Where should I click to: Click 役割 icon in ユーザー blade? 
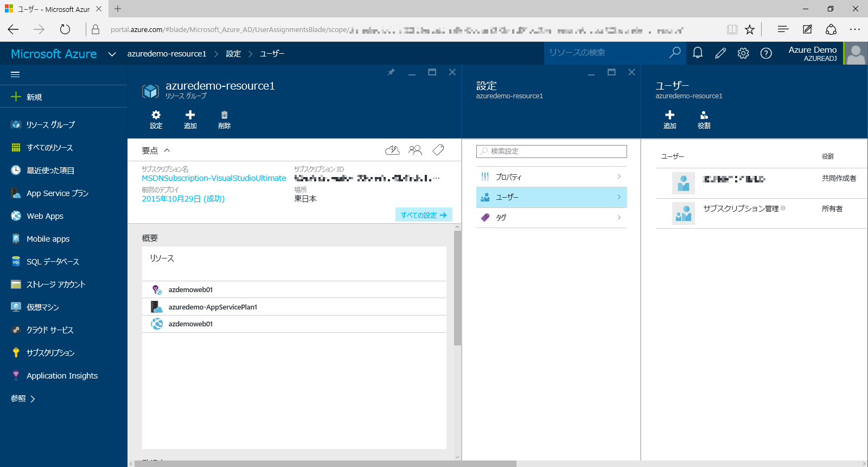[x=704, y=119]
